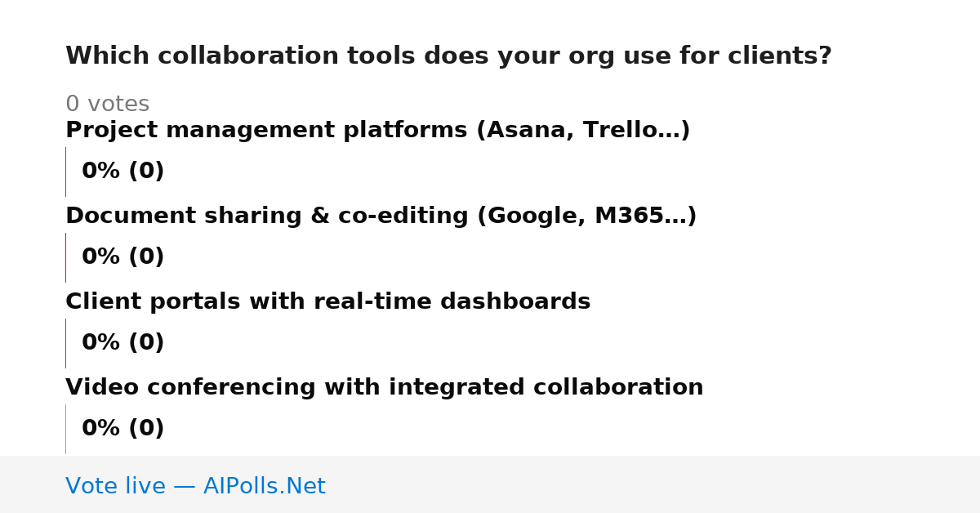This screenshot has width=980, height=513.
Task: Click the 'Vote live' words in footer
Action: point(116,487)
